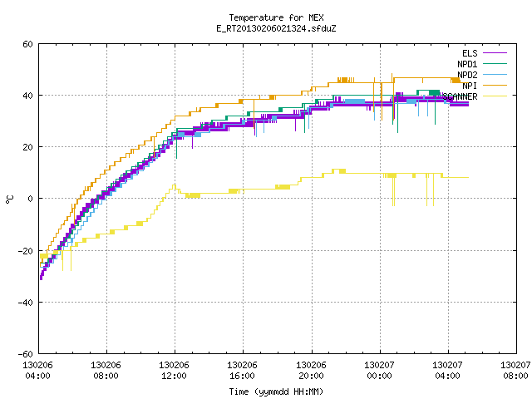Pick the blue NPD2 legend line sample
The image size is (532, 399).
(x=495, y=74)
